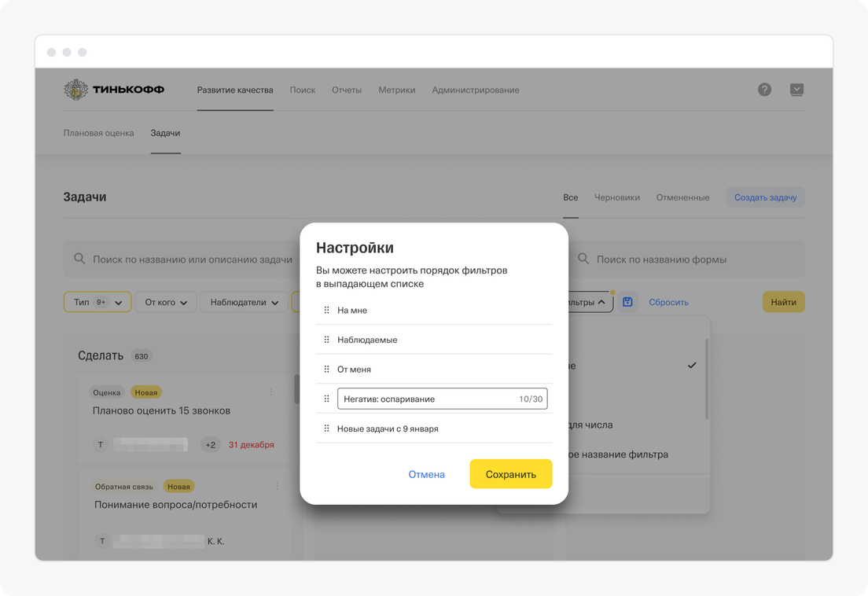Click "Отмена" in the Настройки dialog
The width and height of the screenshot is (868, 596).
(426, 474)
